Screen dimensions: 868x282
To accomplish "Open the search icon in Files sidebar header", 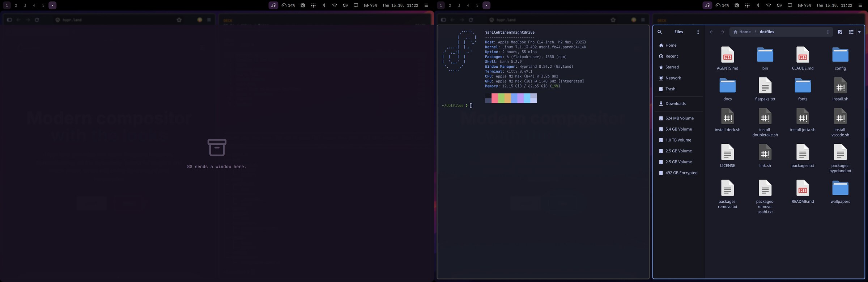I will pyautogui.click(x=659, y=32).
